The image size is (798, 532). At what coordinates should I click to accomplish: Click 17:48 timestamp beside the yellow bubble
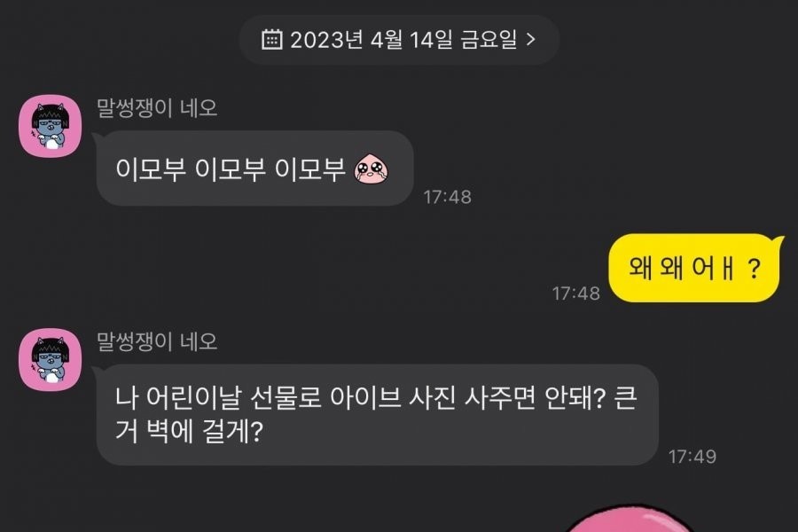coord(576,293)
